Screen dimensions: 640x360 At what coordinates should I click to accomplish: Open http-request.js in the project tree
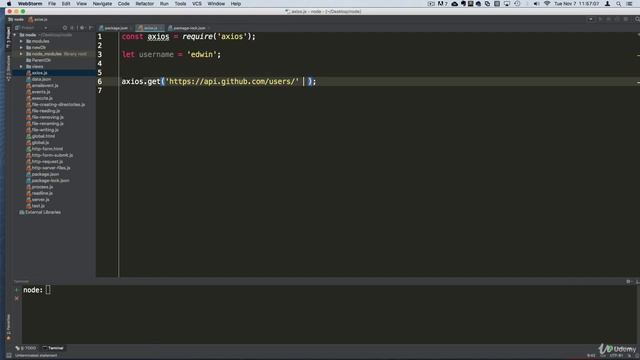(47, 162)
